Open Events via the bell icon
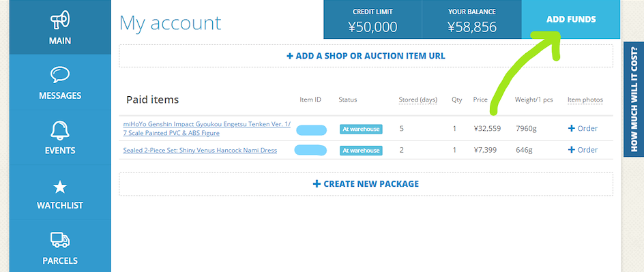 (60, 130)
